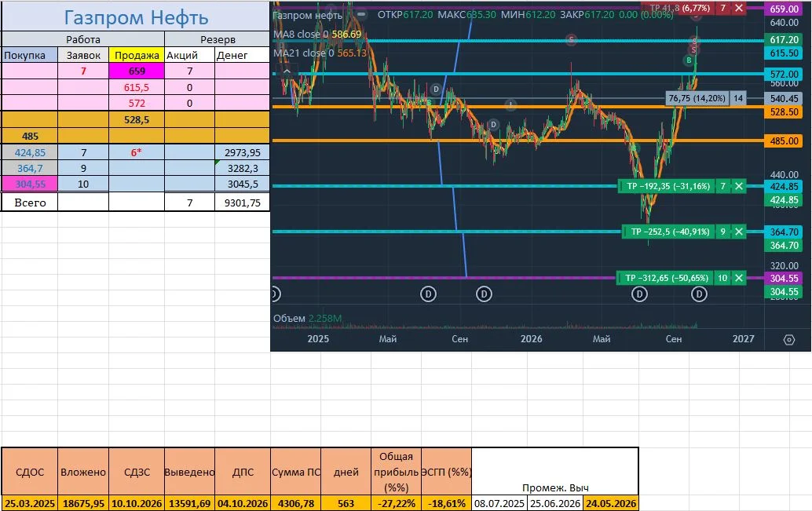
Task: Click 2026 on the chart time axis
Action: point(532,338)
